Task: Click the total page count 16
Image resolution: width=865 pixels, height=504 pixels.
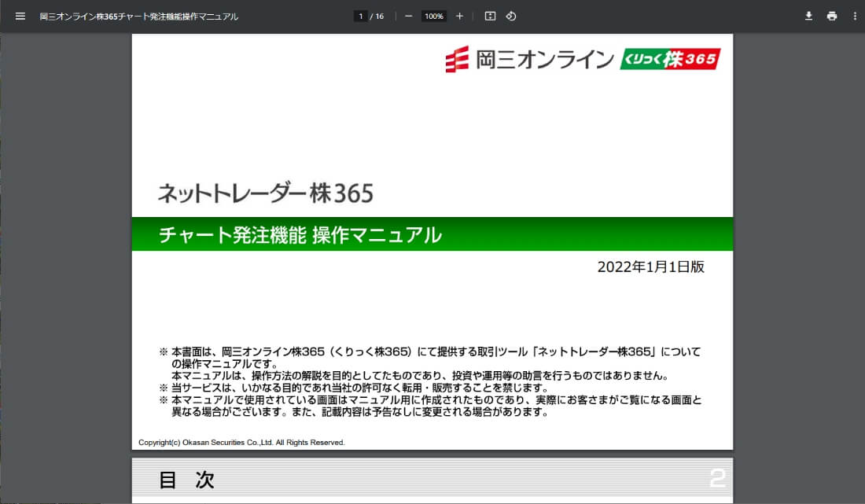Action: coord(380,17)
